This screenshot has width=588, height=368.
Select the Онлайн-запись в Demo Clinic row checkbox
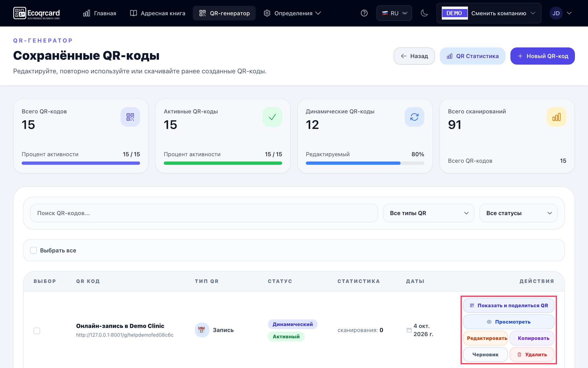pos(37,331)
